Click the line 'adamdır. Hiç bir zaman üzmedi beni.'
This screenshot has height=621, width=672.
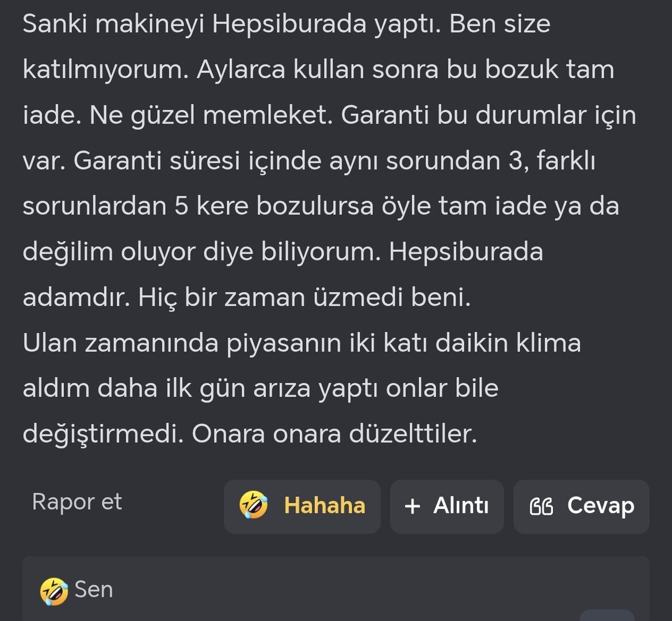(246, 297)
